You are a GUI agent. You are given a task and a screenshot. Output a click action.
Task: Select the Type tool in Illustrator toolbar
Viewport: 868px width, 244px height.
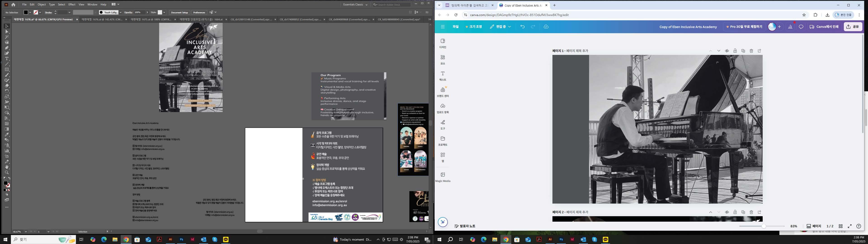pos(7,59)
